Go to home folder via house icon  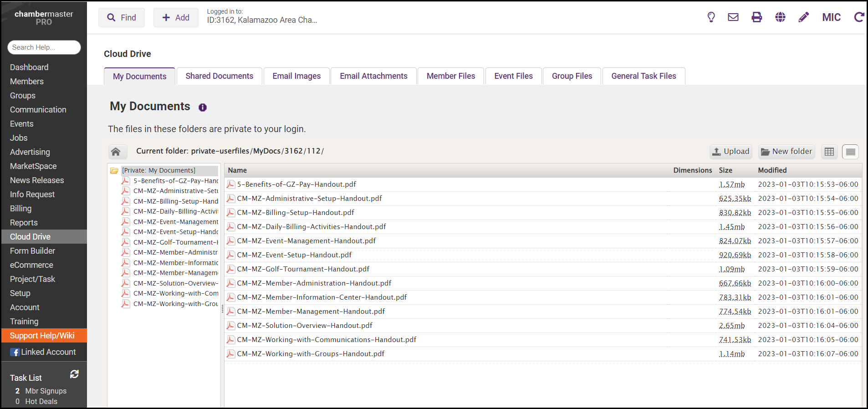tap(116, 152)
